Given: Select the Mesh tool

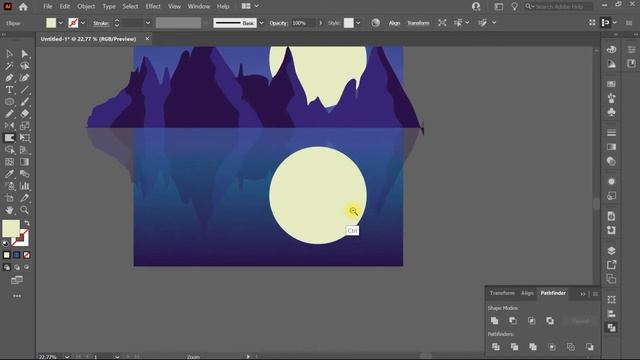Looking at the screenshot, I should 9,162.
